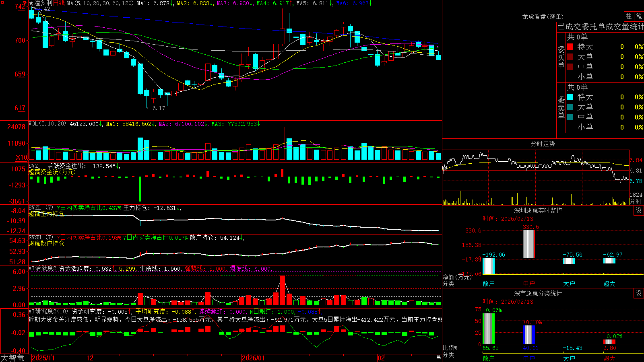Click the 2026/01 date marker

pyautogui.click(x=254, y=358)
